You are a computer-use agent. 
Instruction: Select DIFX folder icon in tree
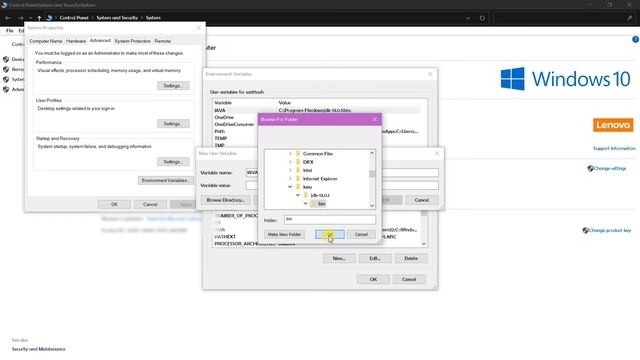[x=298, y=162]
